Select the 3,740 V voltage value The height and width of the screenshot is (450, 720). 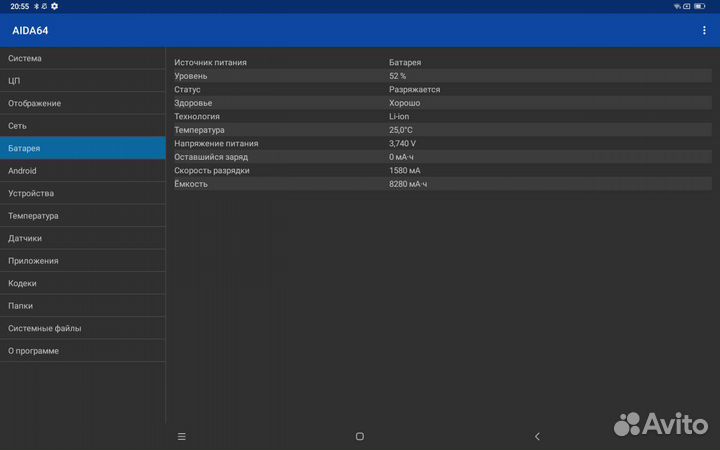point(402,143)
